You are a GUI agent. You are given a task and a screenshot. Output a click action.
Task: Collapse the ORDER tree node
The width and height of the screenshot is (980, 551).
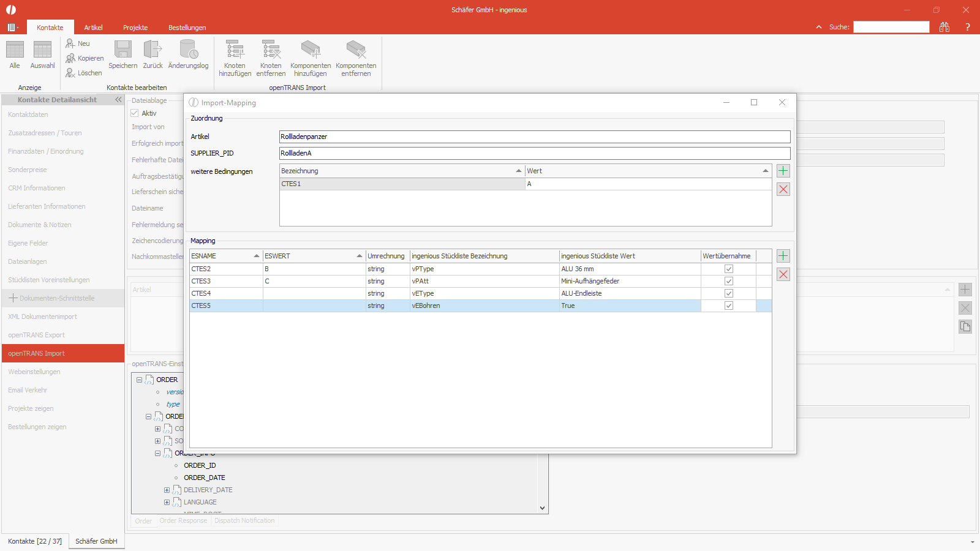[139, 380]
